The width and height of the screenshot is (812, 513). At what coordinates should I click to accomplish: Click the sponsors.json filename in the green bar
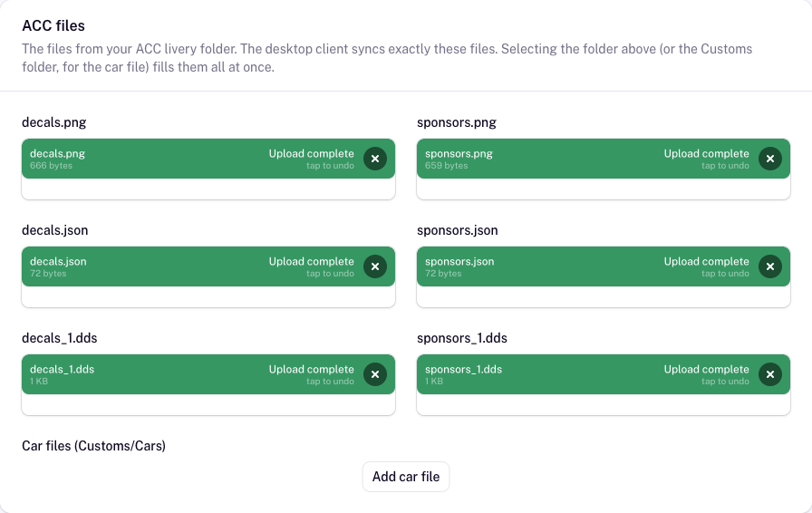coord(459,261)
